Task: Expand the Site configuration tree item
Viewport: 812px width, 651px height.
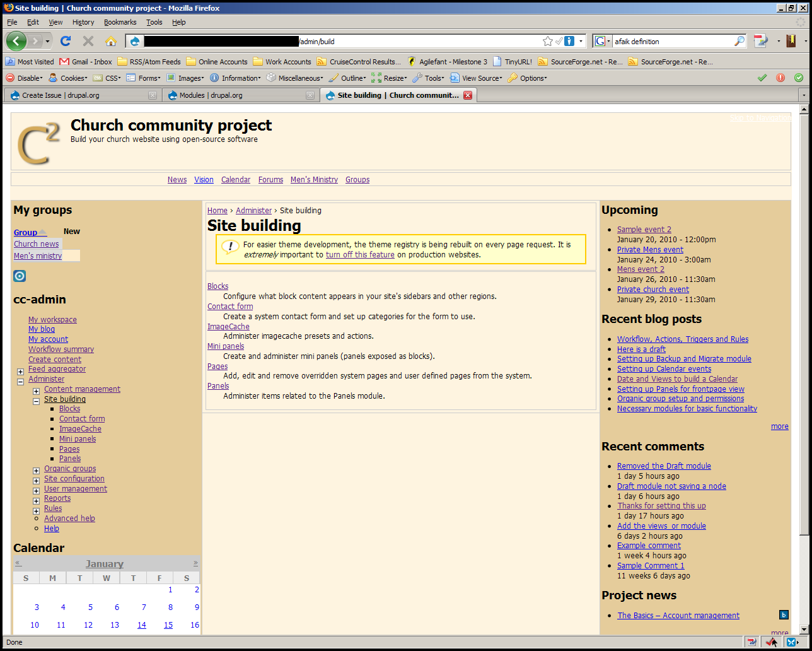Action: coord(36,481)
